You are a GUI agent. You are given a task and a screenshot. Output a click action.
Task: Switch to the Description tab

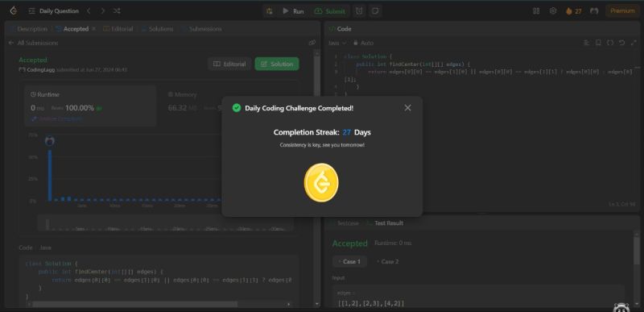pos(30,29)
